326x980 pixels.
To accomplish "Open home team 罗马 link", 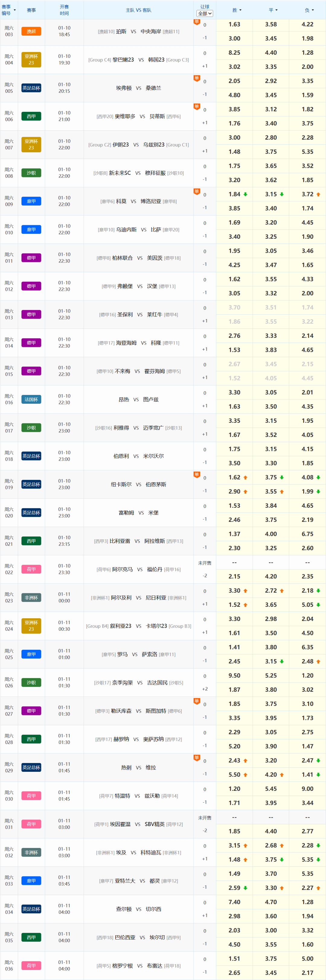I will pos(122,654).
